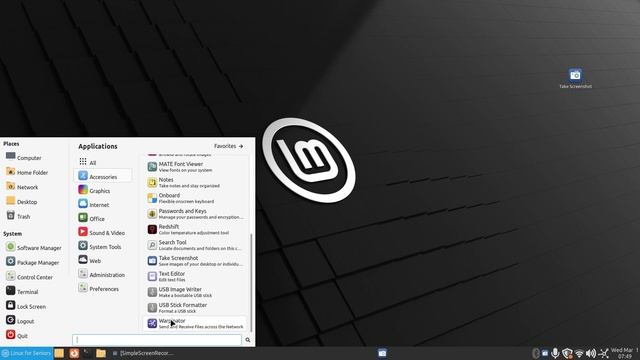Image resolution: width=640 pixels, height=360 pixels.
Task: Open the Computer place
Action: (24, 158)
